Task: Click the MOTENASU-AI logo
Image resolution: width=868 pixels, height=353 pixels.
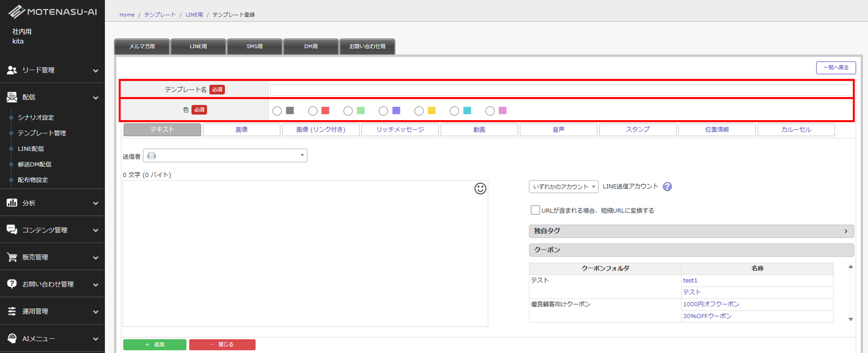Action: 53,12
